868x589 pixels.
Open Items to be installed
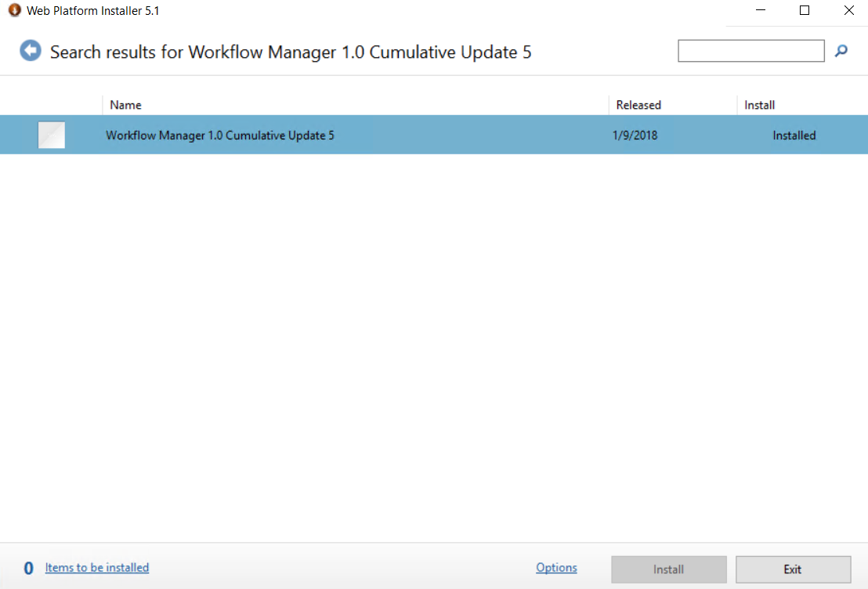96,567
